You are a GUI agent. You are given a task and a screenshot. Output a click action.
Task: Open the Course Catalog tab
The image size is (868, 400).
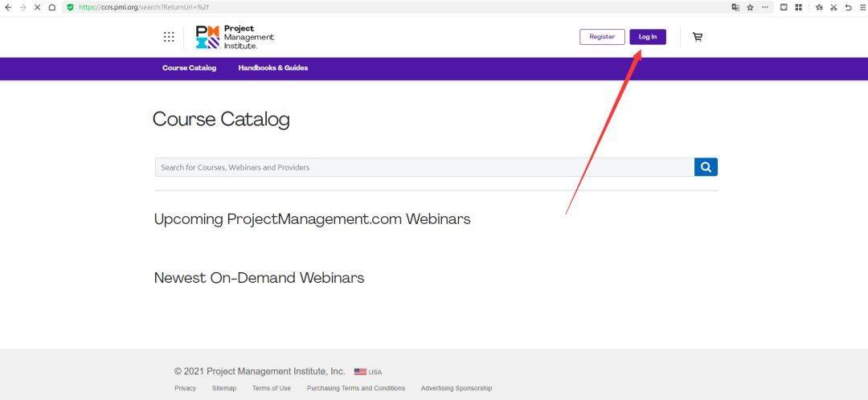190,68
